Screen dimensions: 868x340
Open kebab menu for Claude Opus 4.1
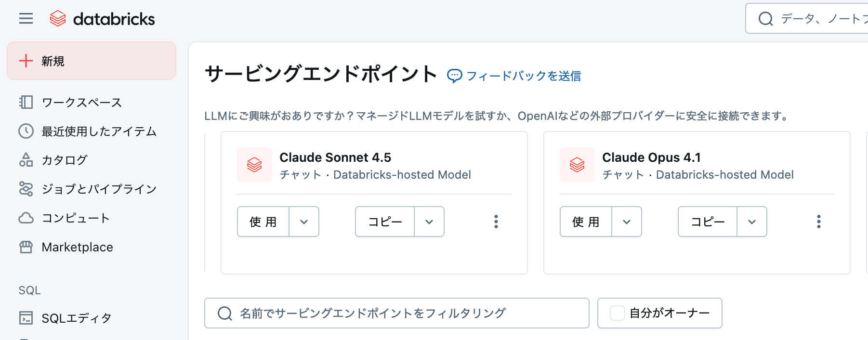pyautogui.click(x=819, y=222)
